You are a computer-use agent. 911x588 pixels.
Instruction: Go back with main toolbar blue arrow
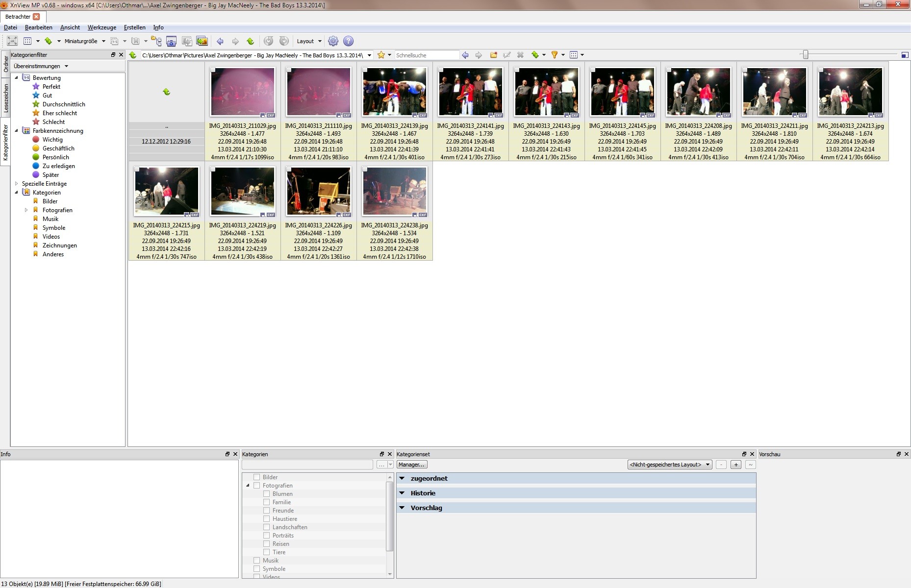[x=220, y=41]
